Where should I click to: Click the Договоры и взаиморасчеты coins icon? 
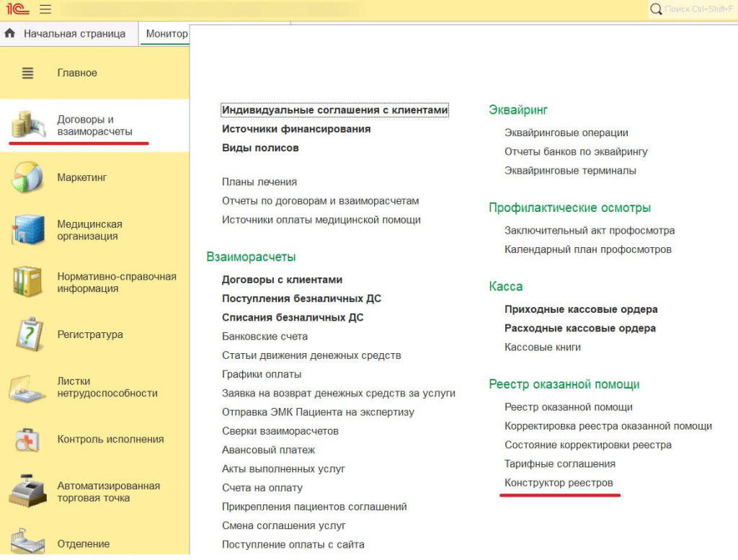click(27, 125)
